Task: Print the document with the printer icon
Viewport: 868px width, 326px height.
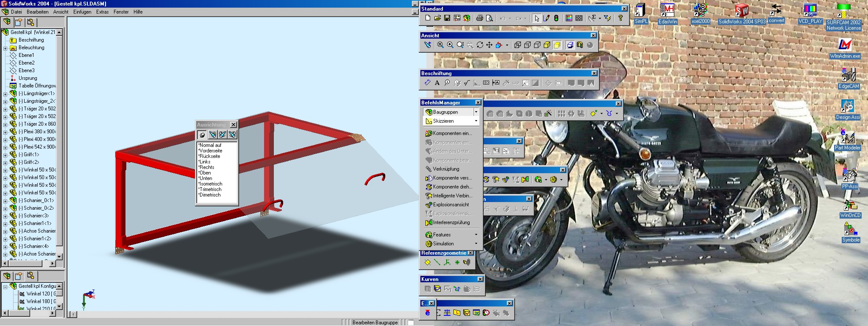Action: coord(479,18)
